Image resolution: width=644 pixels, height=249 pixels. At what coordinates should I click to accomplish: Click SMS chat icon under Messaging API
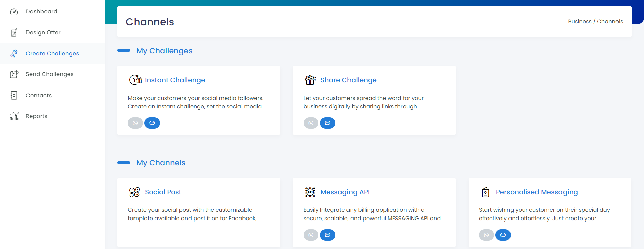coord(328,235)
